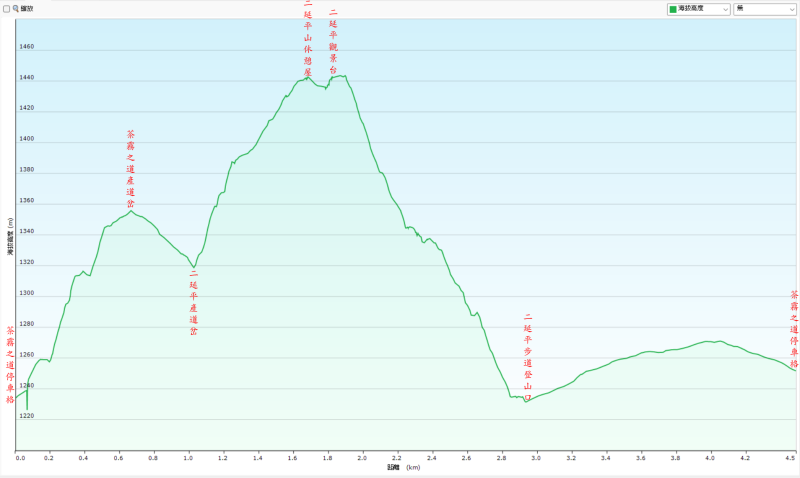This screenshot has height=478, width=800.
Task: Click the magnifier zoom icon
Action: [x=15, y=8]
